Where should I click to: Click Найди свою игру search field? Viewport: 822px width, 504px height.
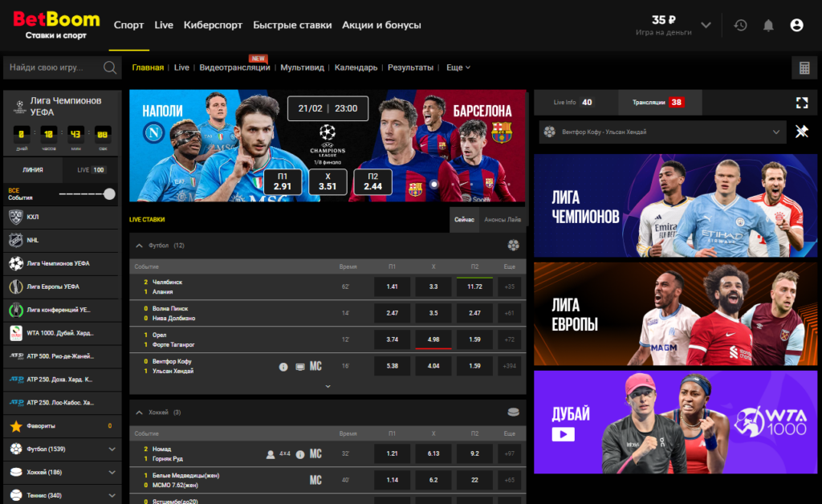pyautogui.click(x=63, y=67)
